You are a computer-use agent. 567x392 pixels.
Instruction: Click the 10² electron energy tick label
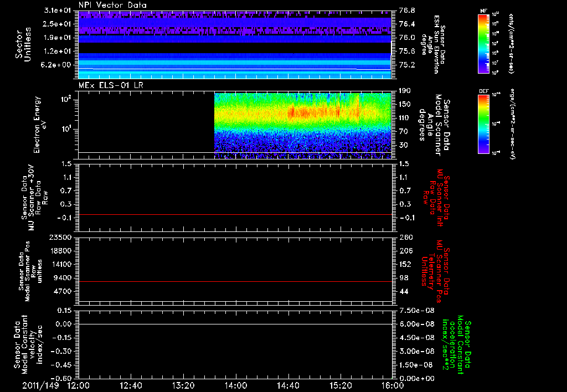click(66, 99)
